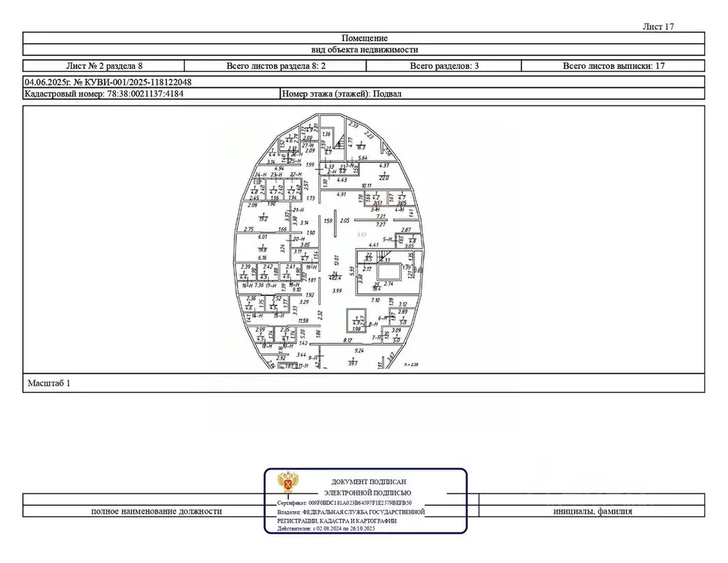Screen dimensions: 728x563
Task: Click the КУВИ-001/2025-118122048 request number line
Action: click(x=109, y=82)
